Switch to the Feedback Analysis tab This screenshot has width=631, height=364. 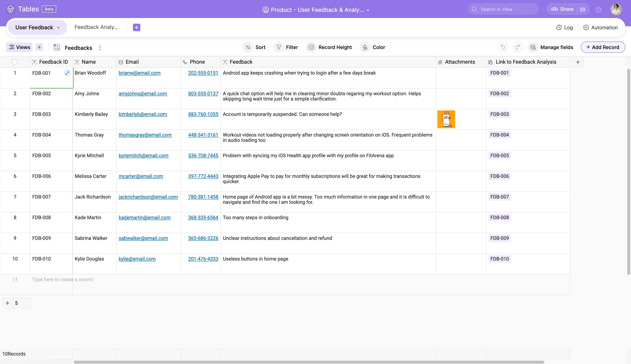pyautogui.click(x=96, y=27)
